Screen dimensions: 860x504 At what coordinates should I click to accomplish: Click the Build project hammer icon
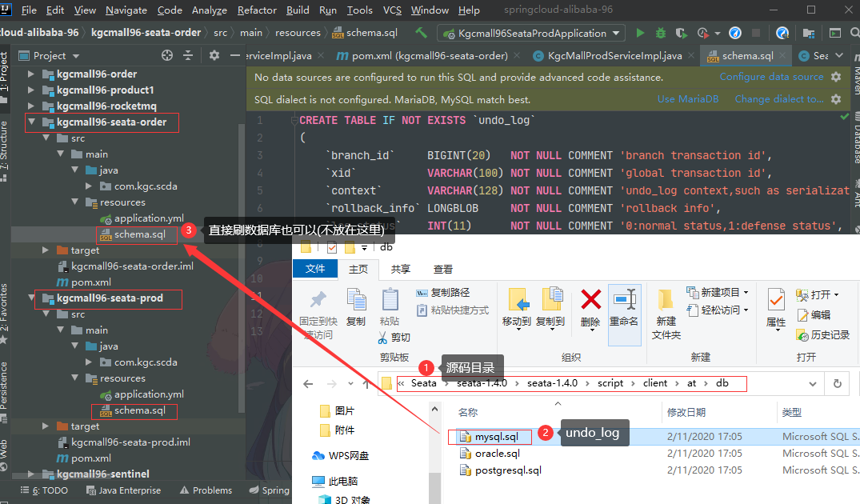pyautogui.click(x=422, y=33)
